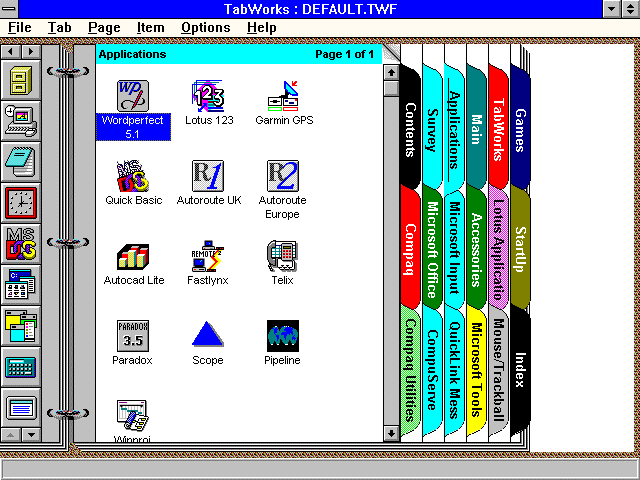
Task: Click the down arrow below the side toolbar
Action: (31, 435)
